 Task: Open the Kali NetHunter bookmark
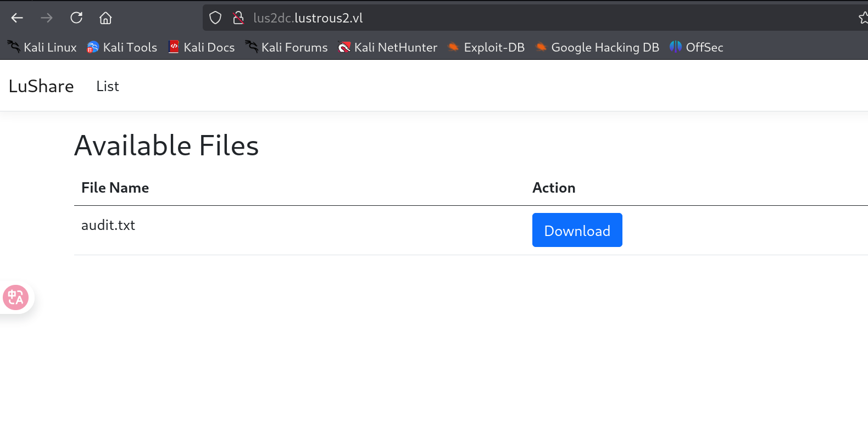[388, 47]
